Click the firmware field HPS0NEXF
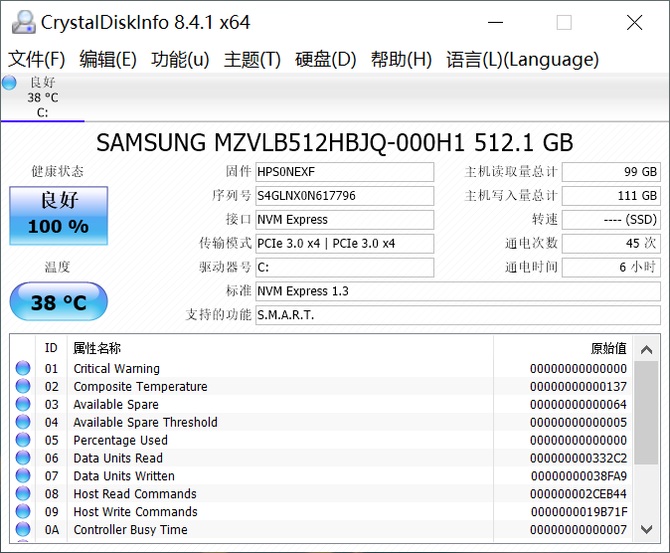 (x=344, y=172)
